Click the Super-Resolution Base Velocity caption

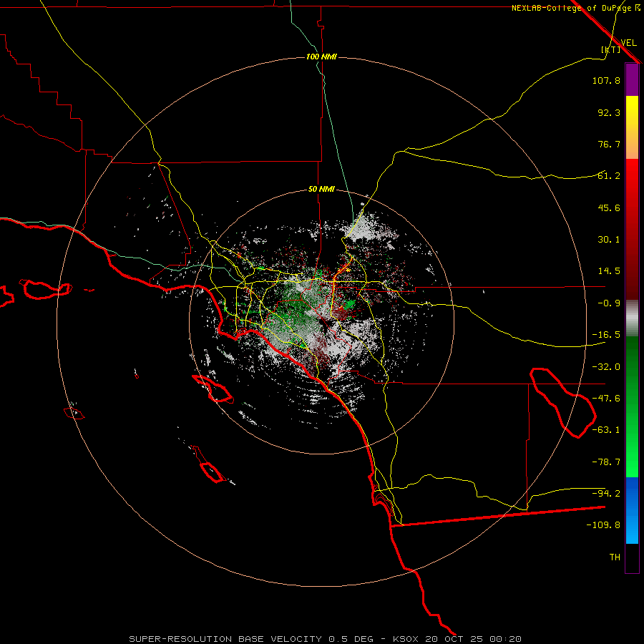326,639
